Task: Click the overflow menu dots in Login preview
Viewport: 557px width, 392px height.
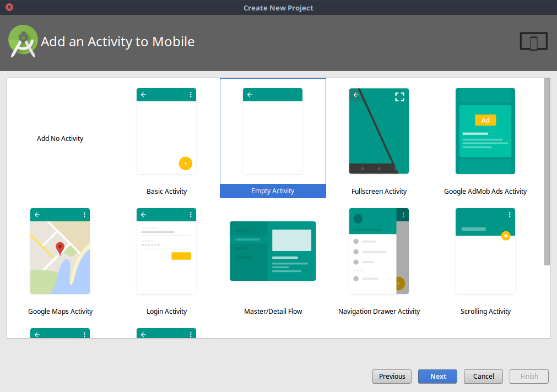Action: [191, 214]
